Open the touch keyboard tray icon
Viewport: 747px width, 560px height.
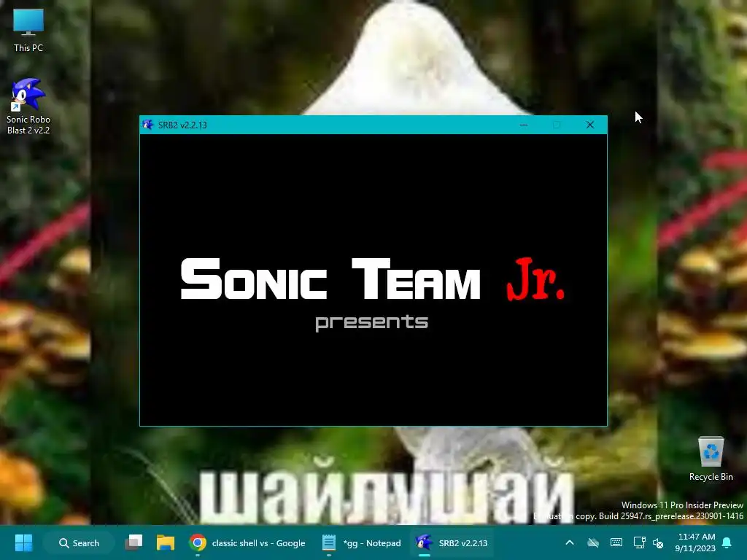pos(616,542)
